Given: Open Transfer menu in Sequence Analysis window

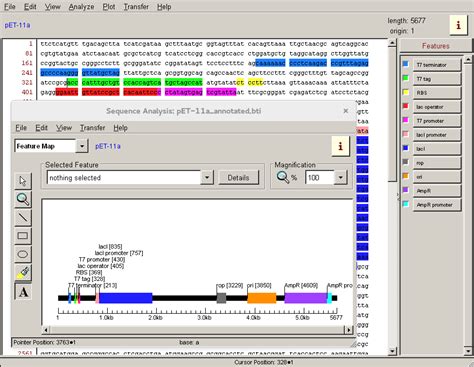Looking at the screenshot, I should click(92, 128).
